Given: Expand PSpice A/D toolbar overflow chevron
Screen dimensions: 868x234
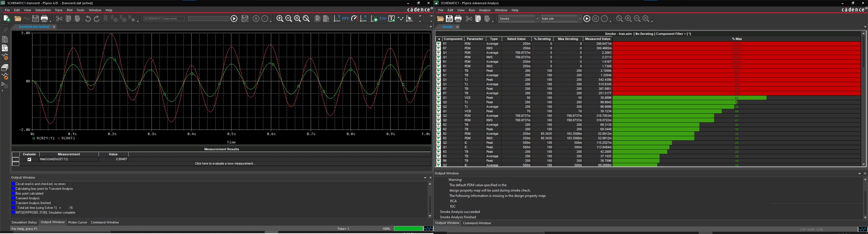Looking at the screenshot, I should [x=420, y=16].
